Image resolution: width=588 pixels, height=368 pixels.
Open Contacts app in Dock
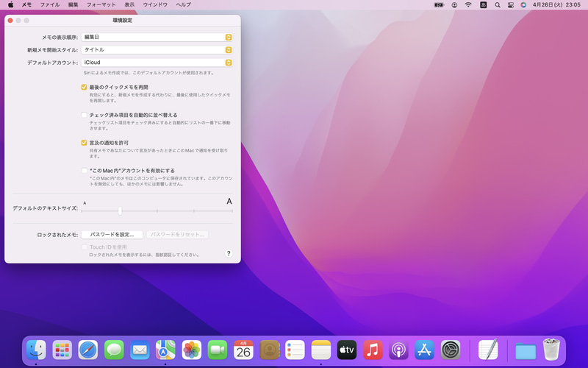269,350
